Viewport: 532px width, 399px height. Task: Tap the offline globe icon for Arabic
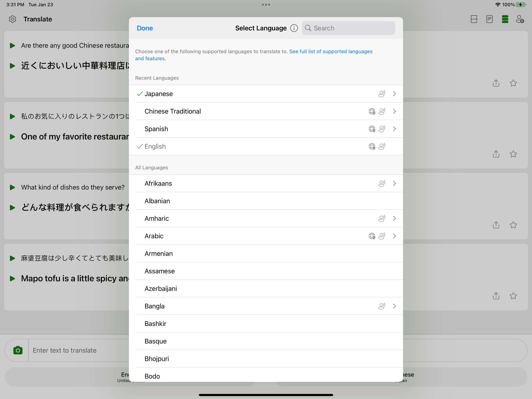tap(372, 236)
